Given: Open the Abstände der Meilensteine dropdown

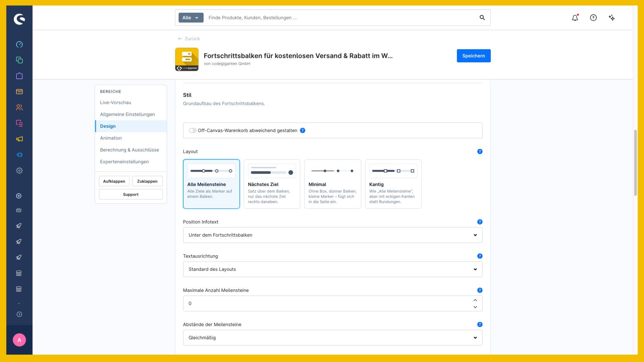Looking at the screenshot, I should [333, 338].
